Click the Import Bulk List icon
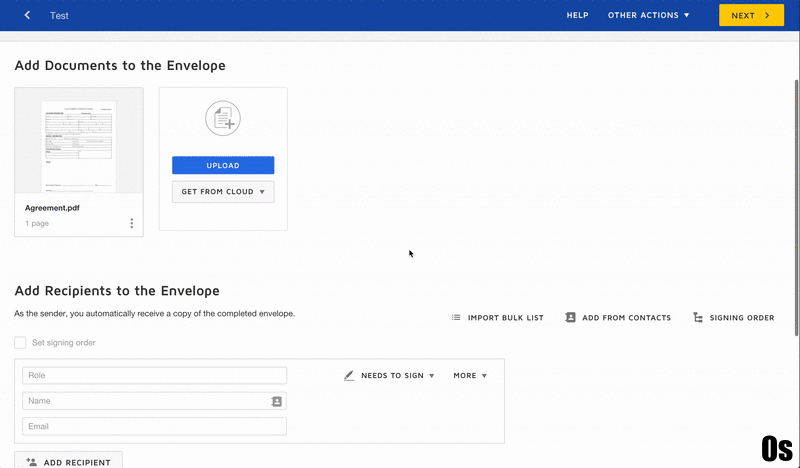Screen dimensions: 800x468 click(456, 318)
